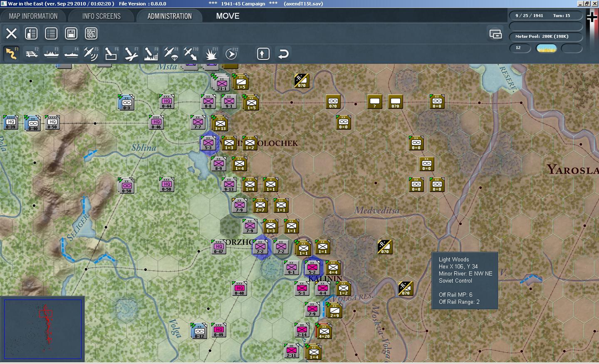Switch to the Info Screens tab
The image size is (599, 364).
101,16
